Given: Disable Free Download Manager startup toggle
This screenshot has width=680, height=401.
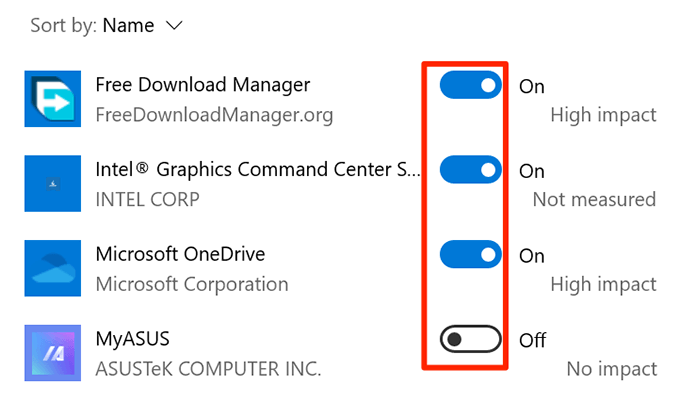Looking at the screenshot, I should pos(470,86).
